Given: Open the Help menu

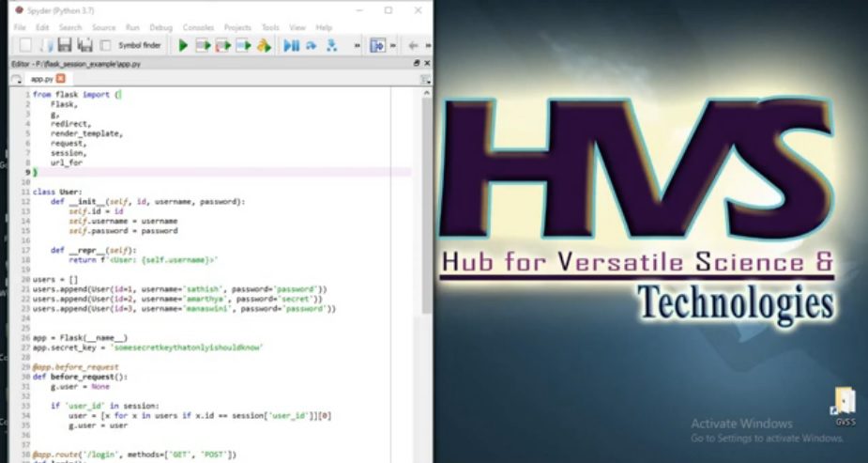Looking at the screenshot, I should [x=324, y=27].
